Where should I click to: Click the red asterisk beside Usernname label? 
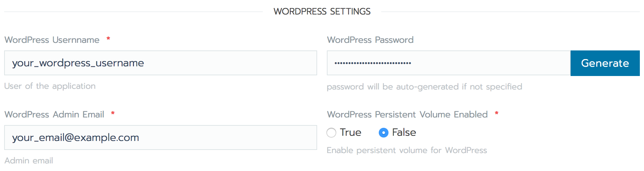(x=108, y=38)
